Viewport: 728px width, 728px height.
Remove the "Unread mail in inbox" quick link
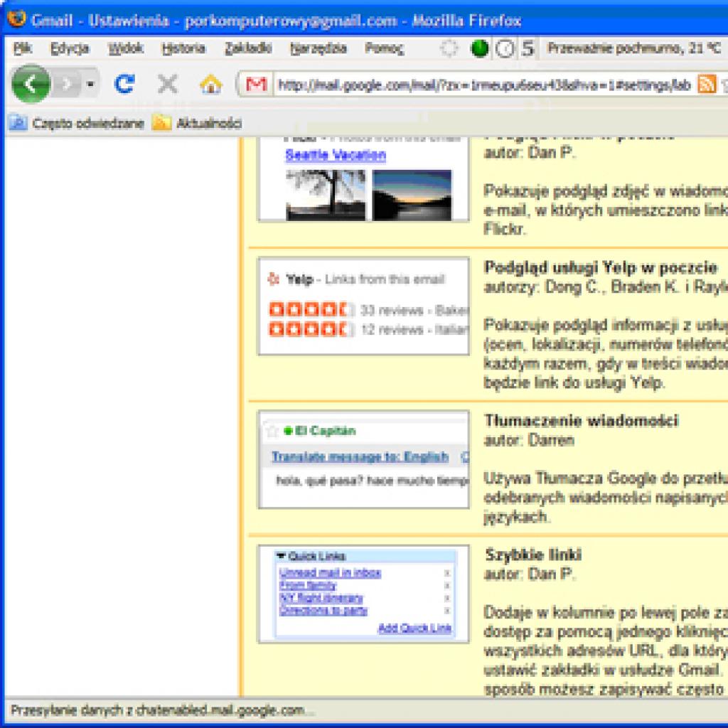(447, 574)
